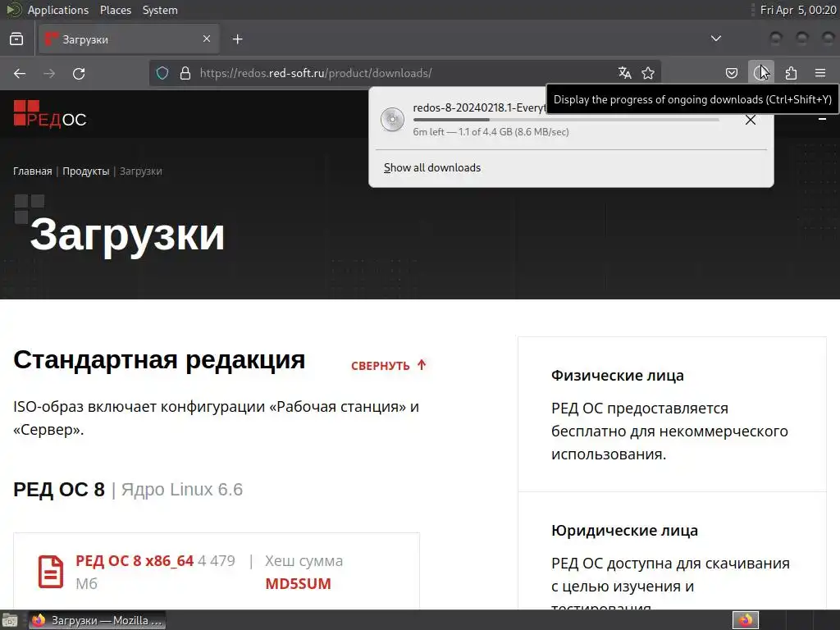Click the Юридические лица heading

coord(624,531)
